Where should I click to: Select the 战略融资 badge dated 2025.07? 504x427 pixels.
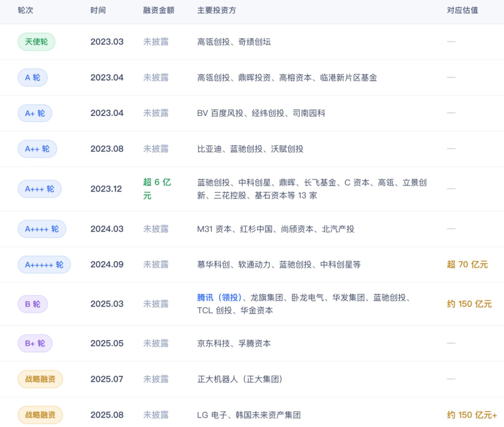40,379
